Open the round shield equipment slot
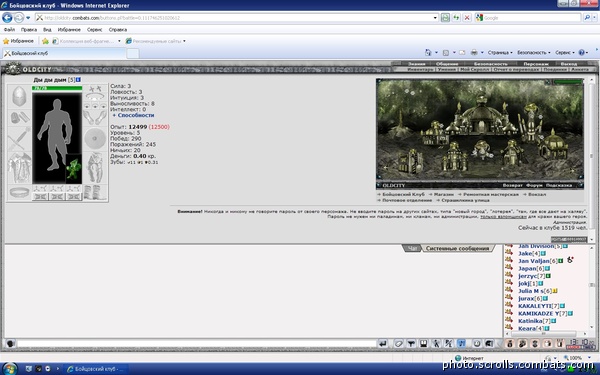600x375 pixels. pyautogui.click(x=95, y=139)
